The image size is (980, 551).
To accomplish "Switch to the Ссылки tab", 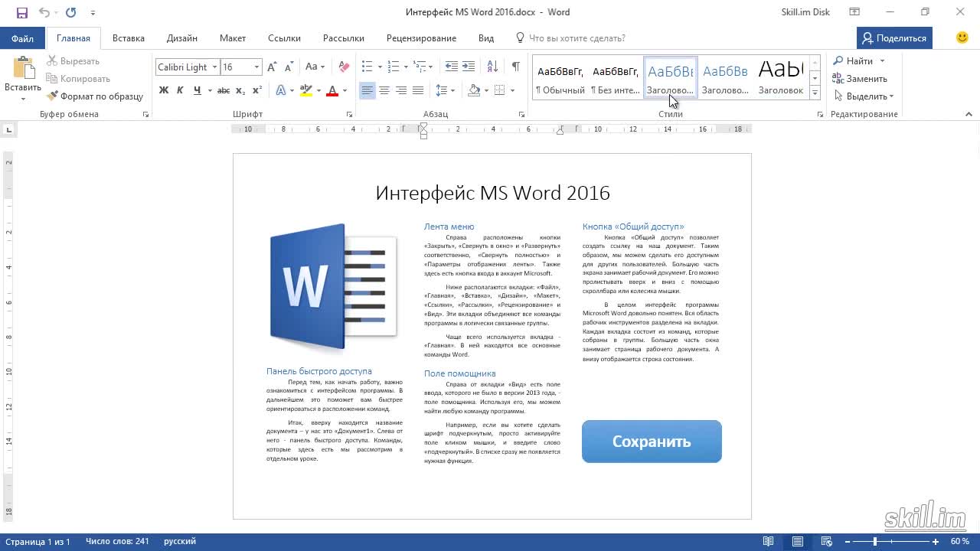I will (x=284, y=38).
